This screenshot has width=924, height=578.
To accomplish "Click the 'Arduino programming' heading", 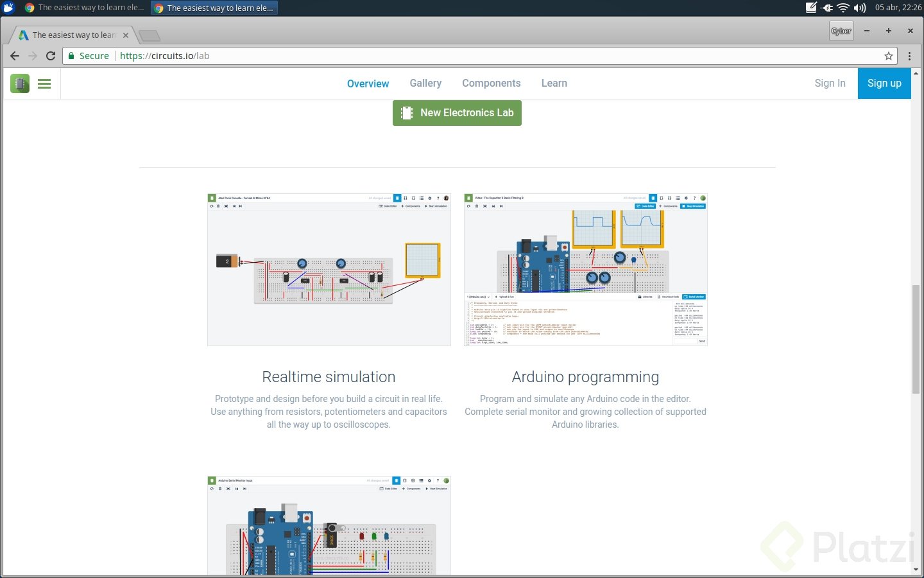I will tap(585, 377).
